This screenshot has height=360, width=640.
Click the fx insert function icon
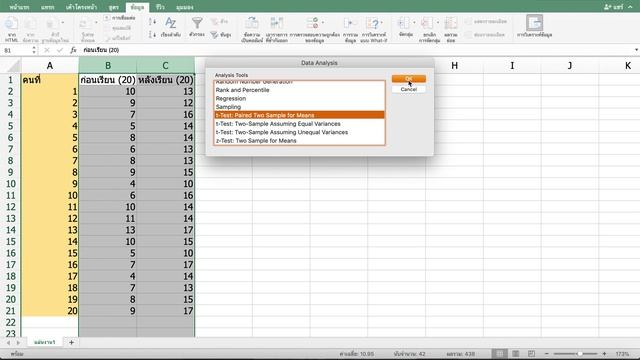click(73, 50)
